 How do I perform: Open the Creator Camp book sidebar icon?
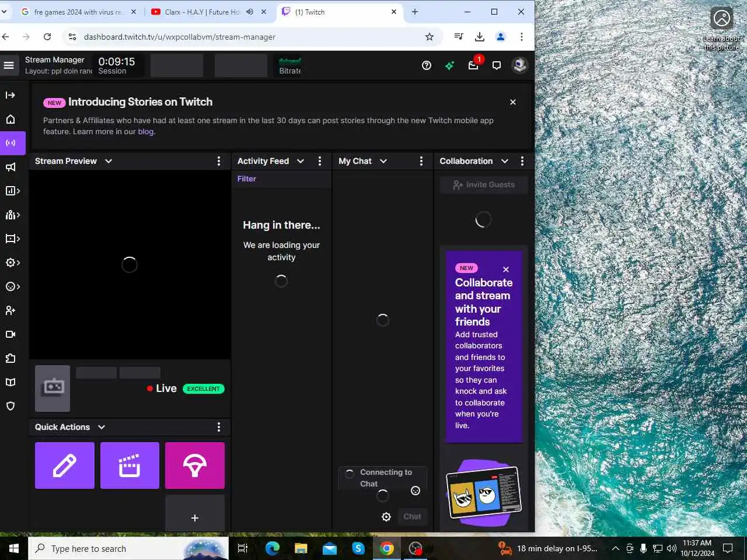coord(11,382)
